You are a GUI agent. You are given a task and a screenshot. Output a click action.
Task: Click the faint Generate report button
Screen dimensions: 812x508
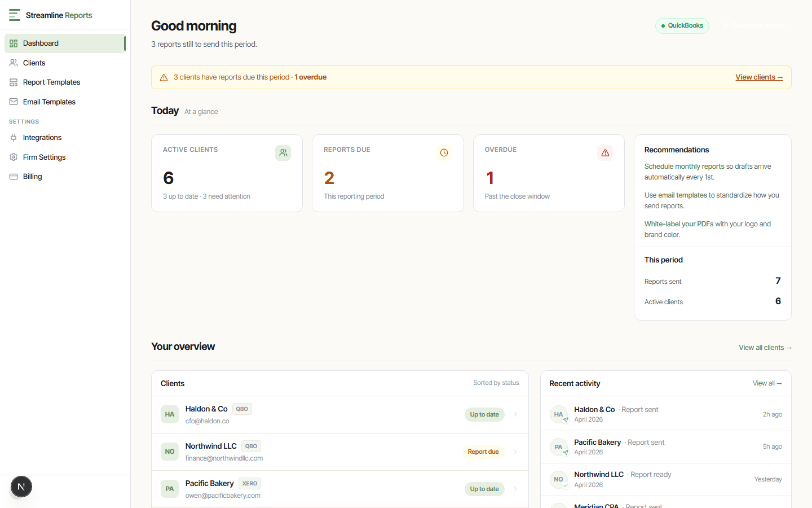pyautogui.click(x=753, y=26)
